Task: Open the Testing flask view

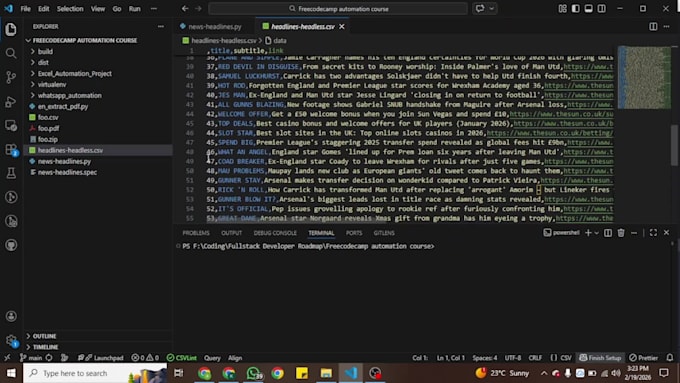Action: pyautogui.click(x=11, y=173)
